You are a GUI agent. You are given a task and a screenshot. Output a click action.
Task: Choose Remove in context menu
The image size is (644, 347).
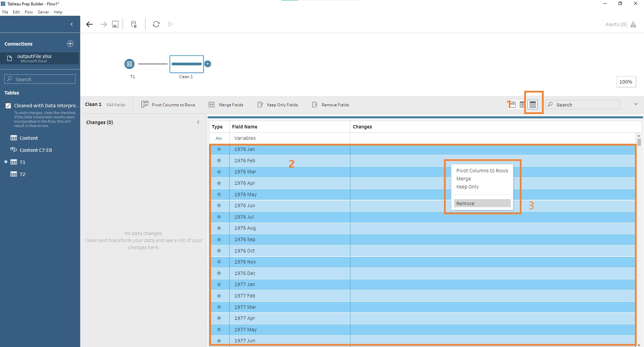[482, 203]
